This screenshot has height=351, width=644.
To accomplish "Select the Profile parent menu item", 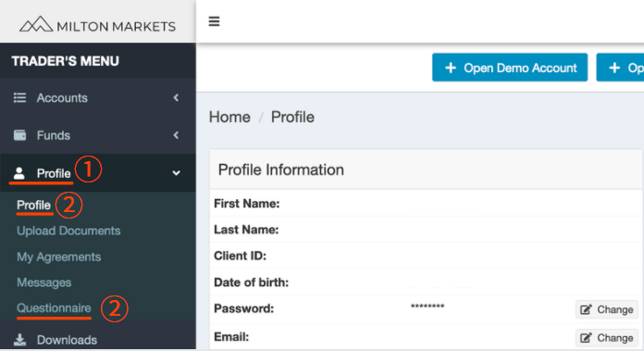I will (98, 173).
